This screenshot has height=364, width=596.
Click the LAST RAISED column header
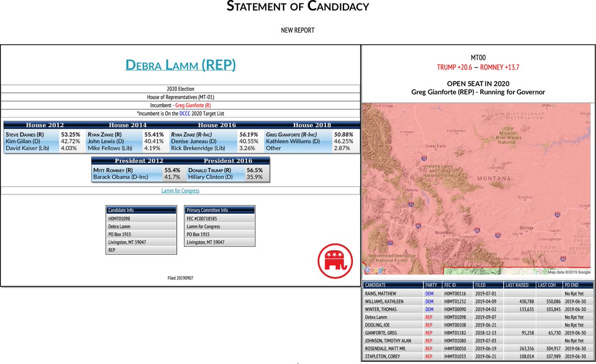pos(519,285)
